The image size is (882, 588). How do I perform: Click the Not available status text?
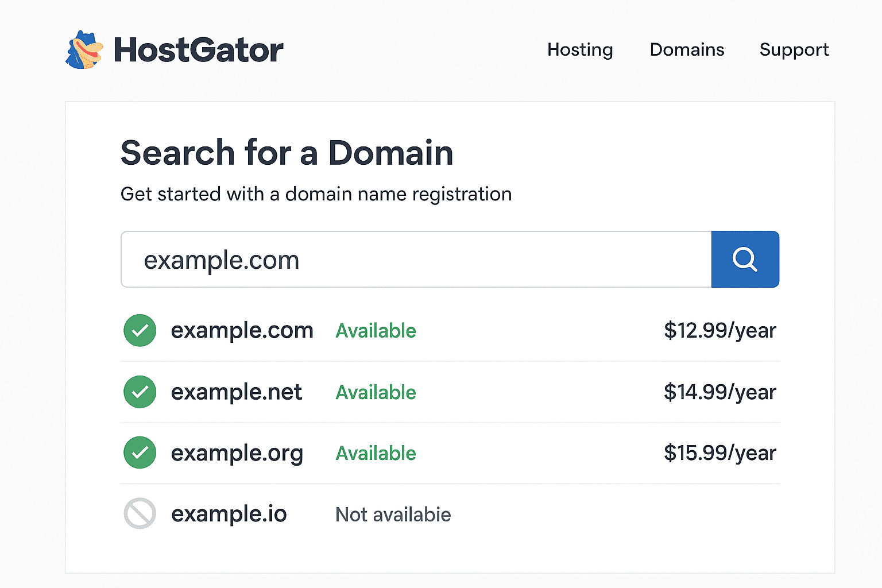click(x=393, y=514)
